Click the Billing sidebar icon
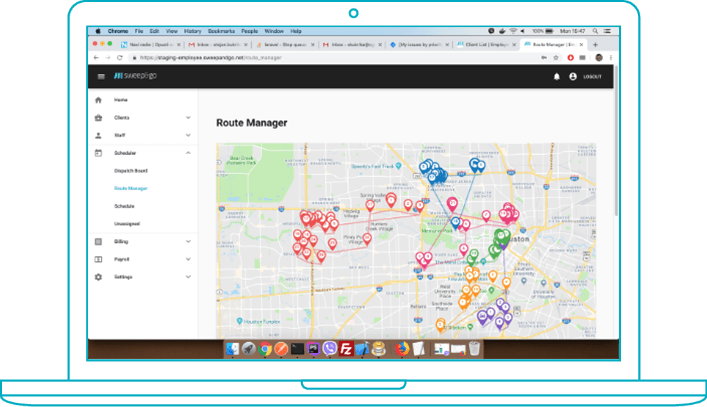 tap(98, 242)
